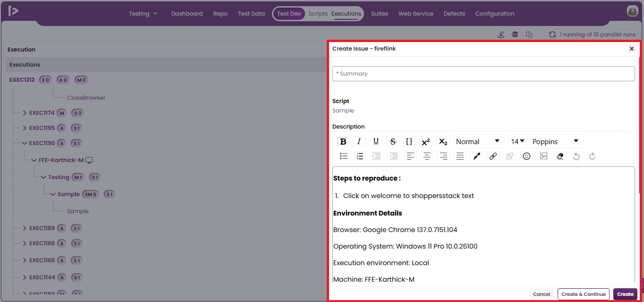This screenshot has height=302, width=644.
Task: Remove link with unlink icon
Action: 509,156
